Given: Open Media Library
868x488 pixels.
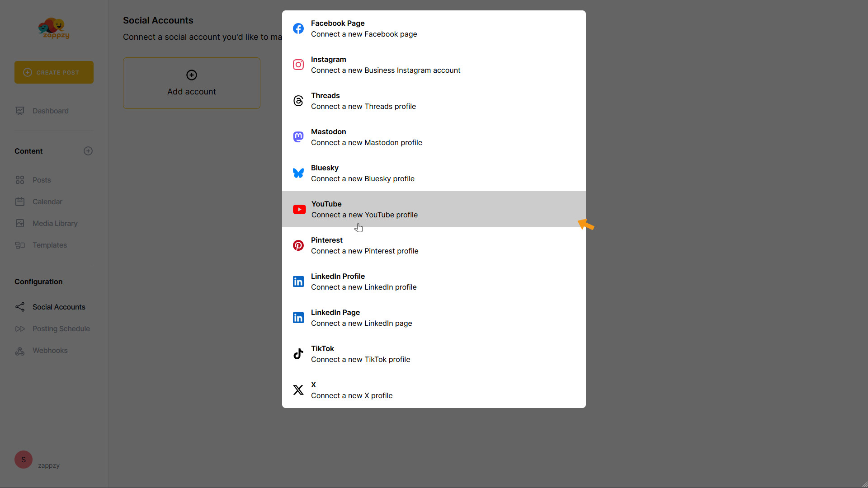Looking at the screenshot, I should [55, 223].
